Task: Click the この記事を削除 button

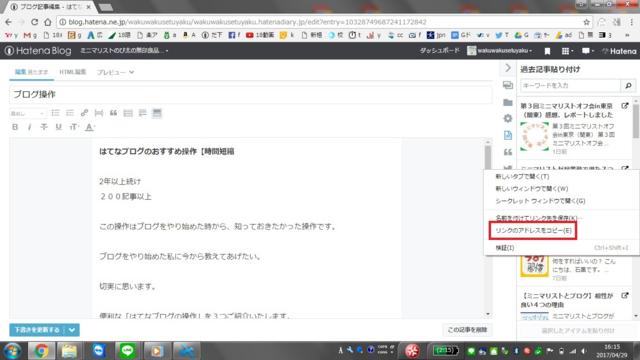Action: pos(467,330)
